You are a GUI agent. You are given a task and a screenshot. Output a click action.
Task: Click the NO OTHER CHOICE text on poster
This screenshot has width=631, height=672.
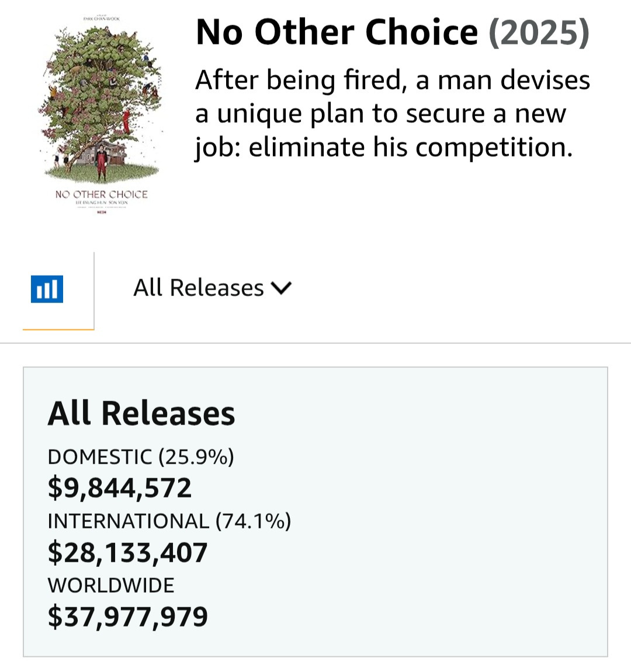click(101, 194)
